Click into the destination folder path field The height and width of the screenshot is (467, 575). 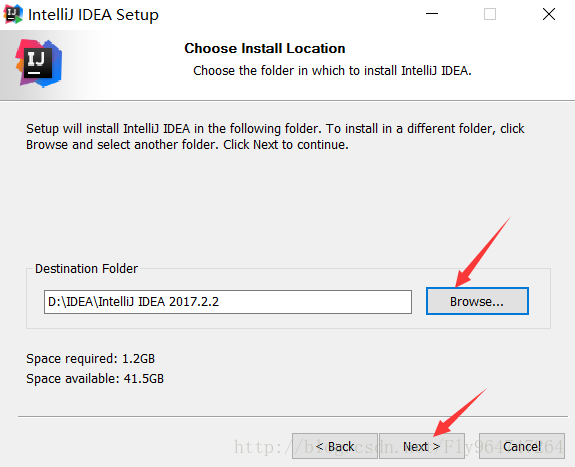pos(228,302)
